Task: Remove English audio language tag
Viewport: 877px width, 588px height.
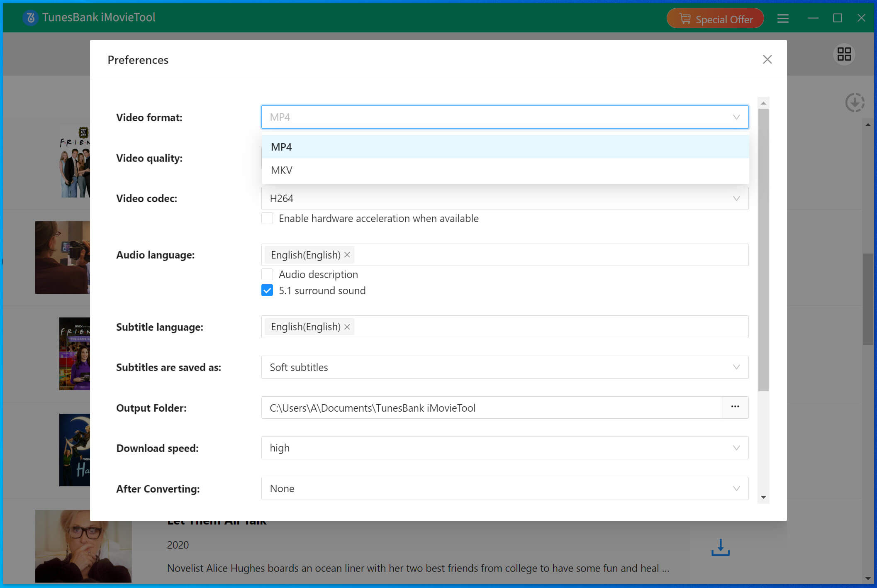Action: tap(347, 255)
